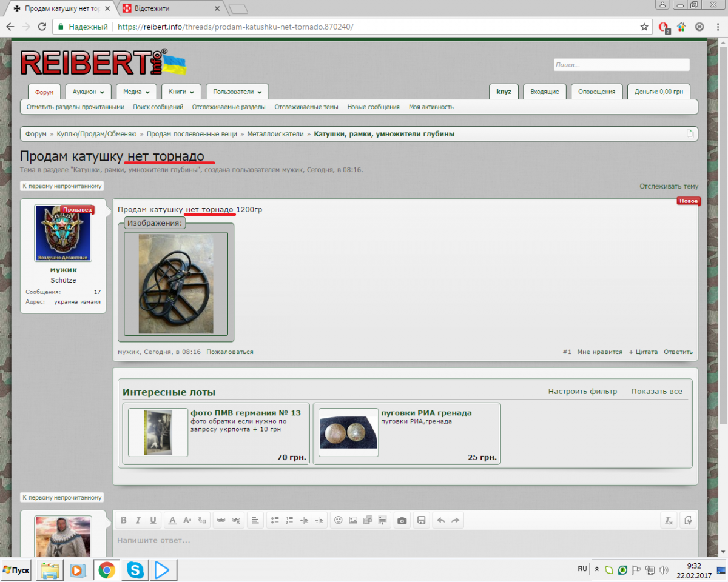Expand the Аукцион dropdown menu
Image resolution: width=728 pixels, height=582 pixels.
pyautogui.click(x=88, y=92)
